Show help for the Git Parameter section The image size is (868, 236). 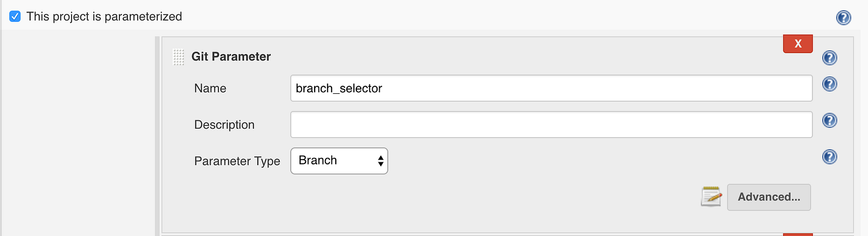pyautogui.click(x=829, y=58)
